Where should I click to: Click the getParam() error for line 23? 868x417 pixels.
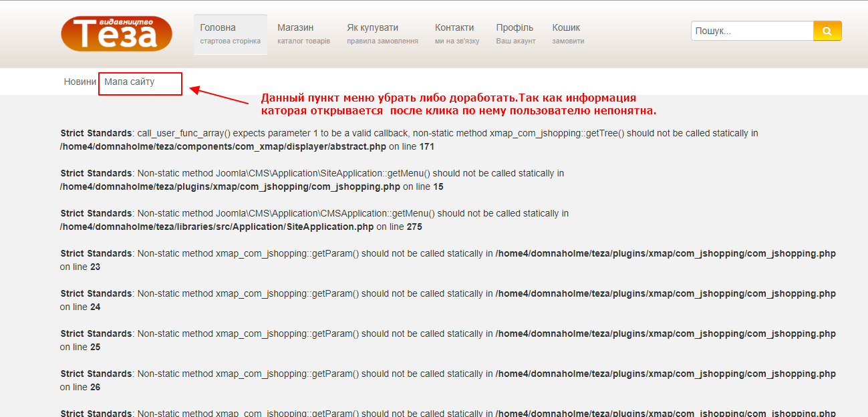click(448, 260)
